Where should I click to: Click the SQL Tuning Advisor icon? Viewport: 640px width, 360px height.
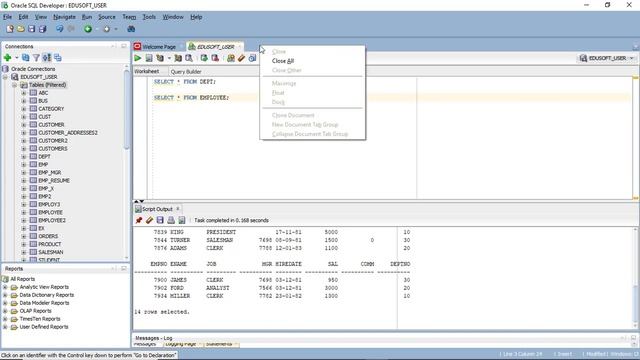(x=189, y=58)
